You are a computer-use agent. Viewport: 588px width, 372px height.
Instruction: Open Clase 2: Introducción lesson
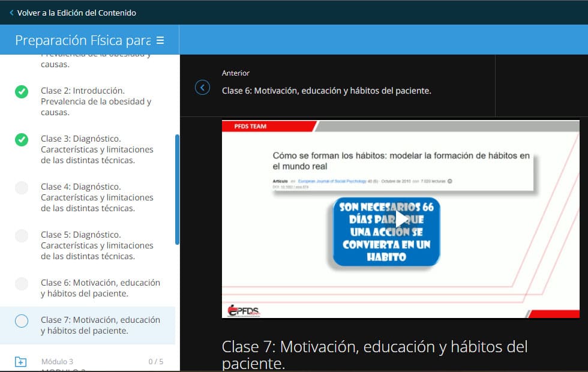click(96, 101)
